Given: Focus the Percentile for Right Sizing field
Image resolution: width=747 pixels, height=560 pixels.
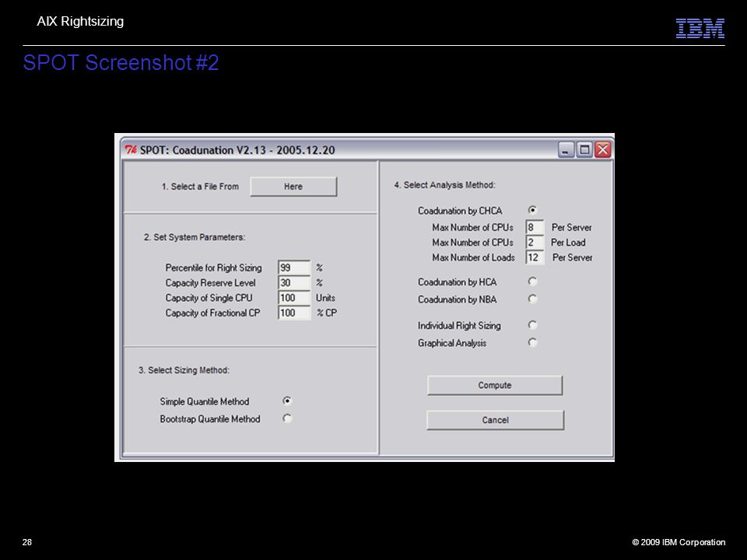Looking at the screenshot, I should (294, 268).
